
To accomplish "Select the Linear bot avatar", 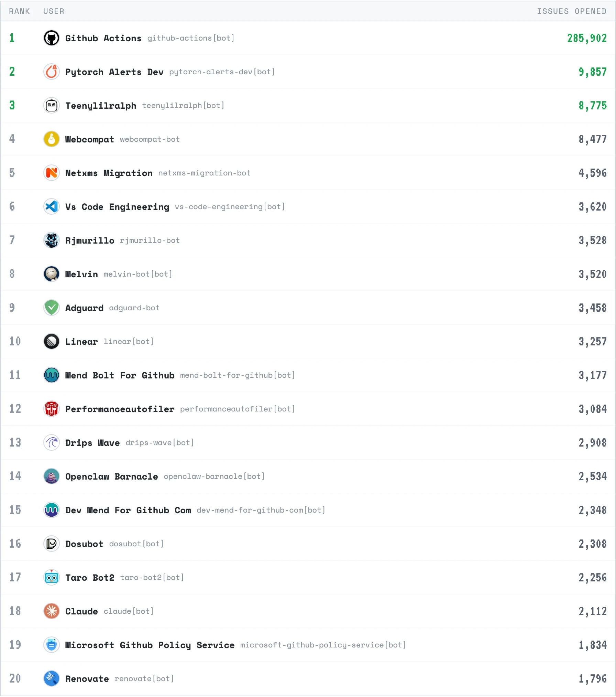I will [x=51, y=341].
